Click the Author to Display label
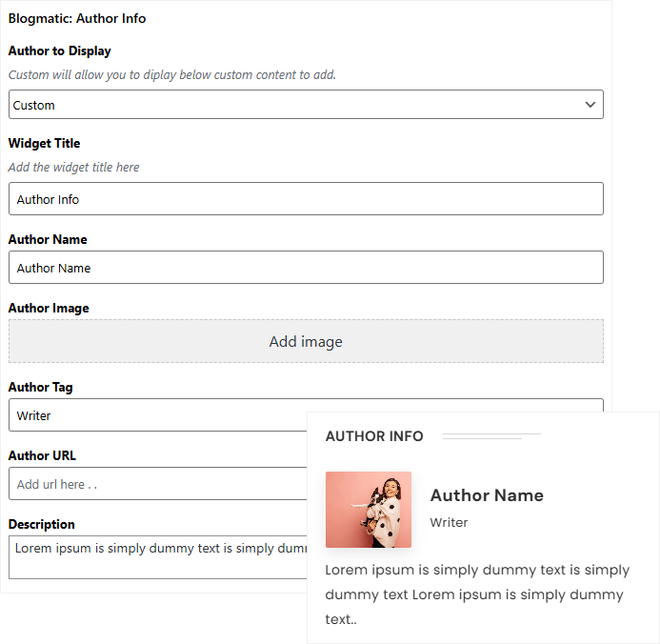Screen dimensions: 660x644 [x=59, y=50]
